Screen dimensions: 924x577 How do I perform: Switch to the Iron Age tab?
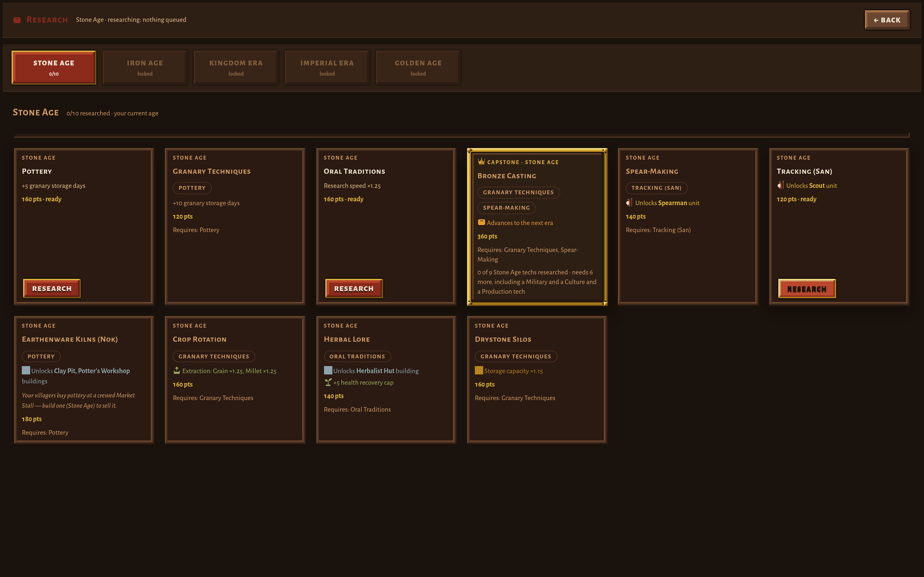pyautogui.click(x=145, y=68)
